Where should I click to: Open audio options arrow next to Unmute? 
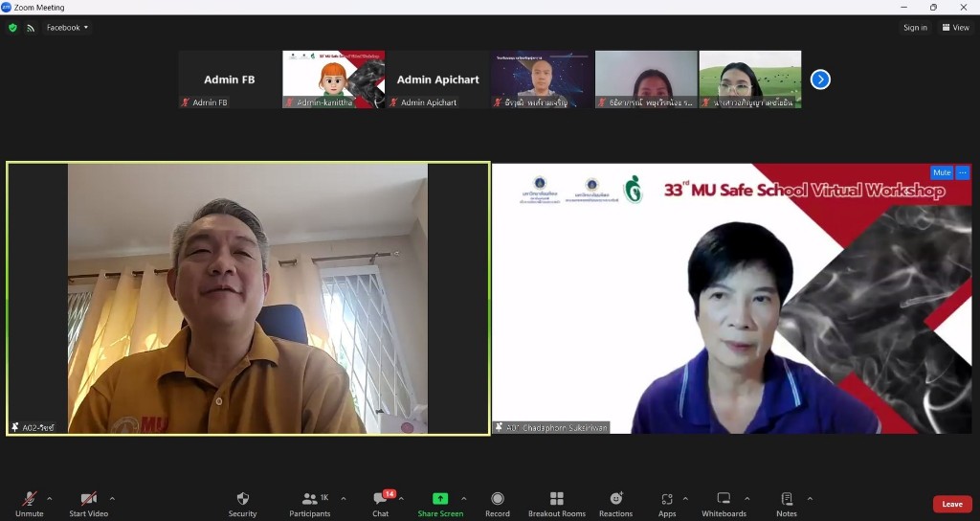coord(50,498)
